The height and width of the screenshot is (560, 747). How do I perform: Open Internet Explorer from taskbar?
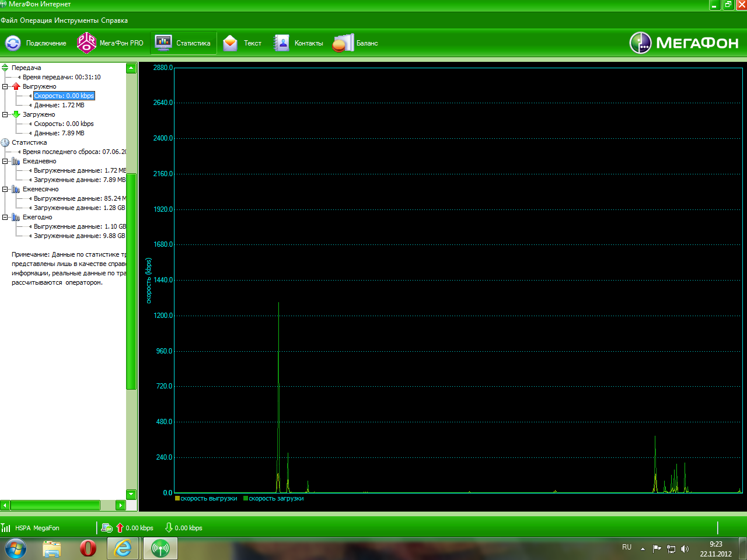[x=123, y=549]
